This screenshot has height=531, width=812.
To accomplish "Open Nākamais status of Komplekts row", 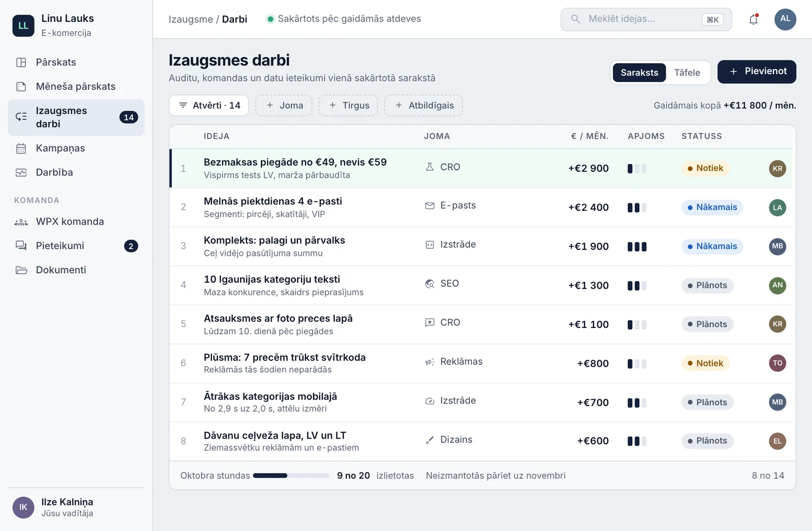I will [712, 247].
